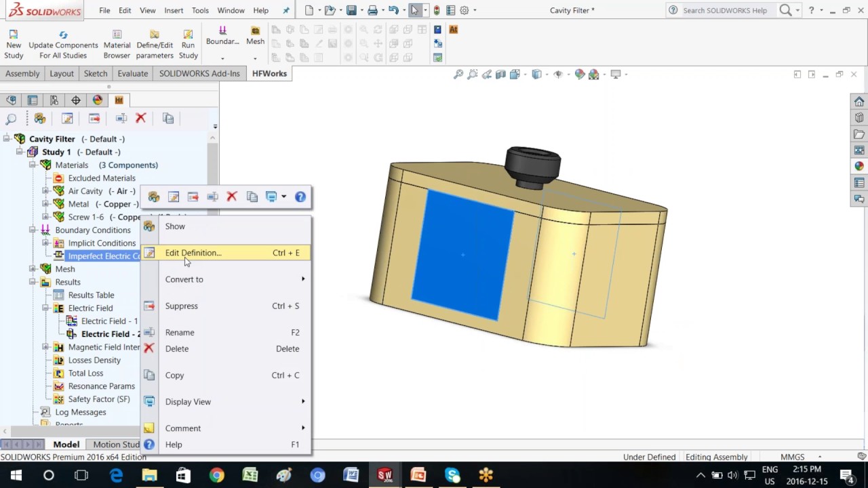
Task: Click the red X delete icon in manager toolbar
Action: pos(141,119)
